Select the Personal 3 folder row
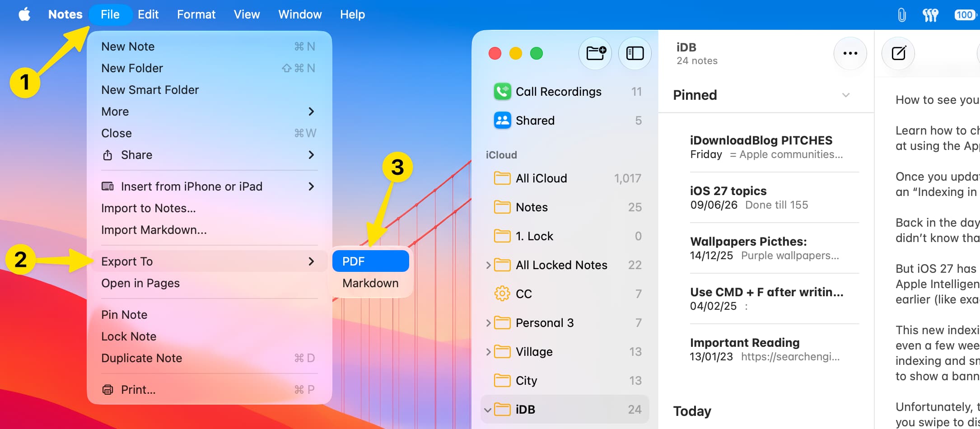The width and height of the screenshot is (980, 429). (565, 323)
